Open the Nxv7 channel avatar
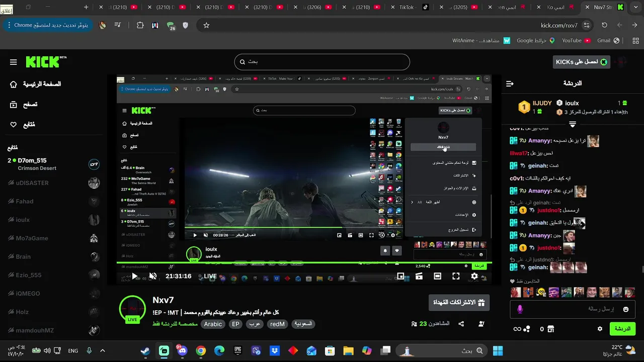 pos(132,308)
